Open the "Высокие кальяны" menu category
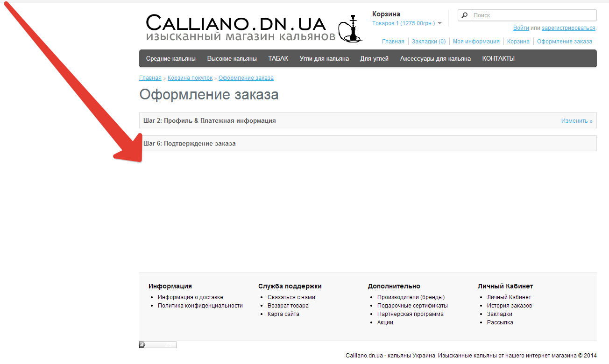 pos(232,58)
